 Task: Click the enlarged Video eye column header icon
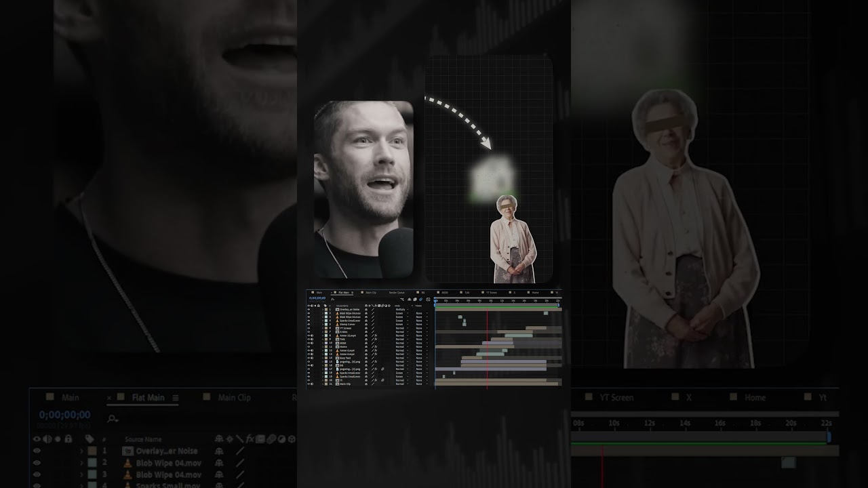(x=37, y=439)
